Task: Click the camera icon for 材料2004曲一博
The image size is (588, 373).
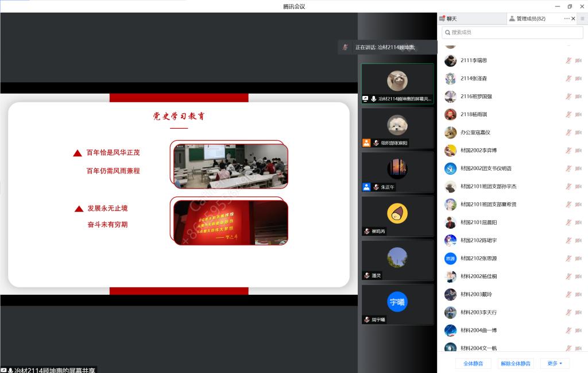Action: tap(578, 330)
